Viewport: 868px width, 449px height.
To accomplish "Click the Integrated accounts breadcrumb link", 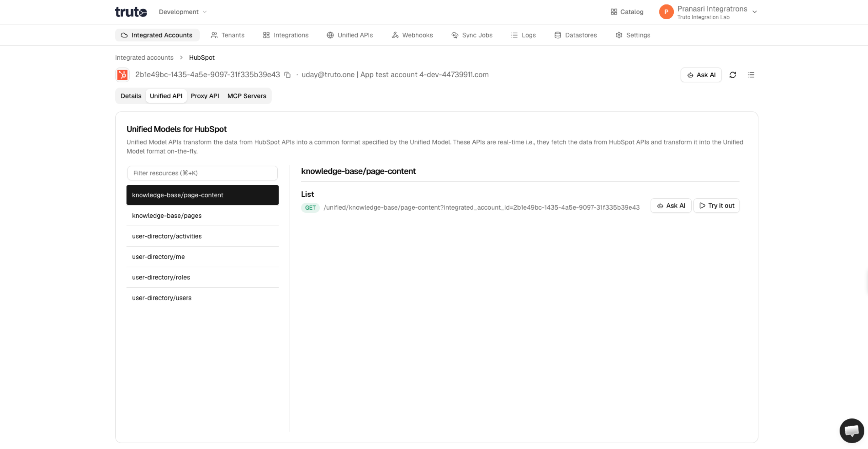I will tap(144, 57).
